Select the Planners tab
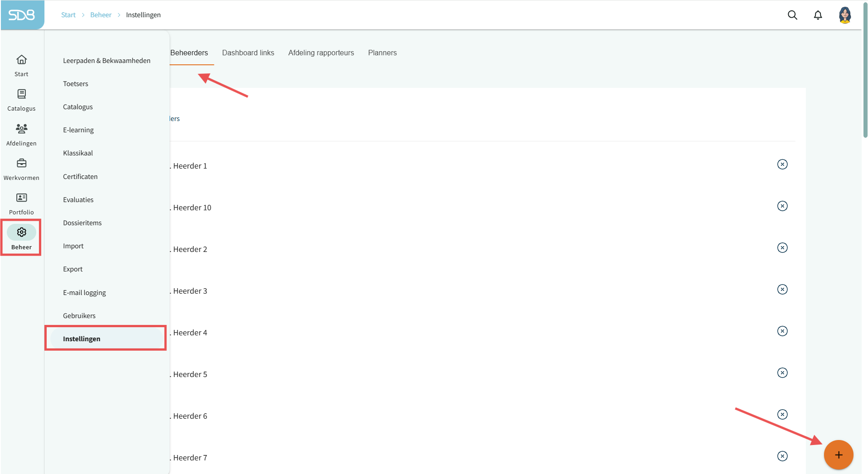This screenshot has width=868, height=474. pyautogui.click(x=382, y=53)
